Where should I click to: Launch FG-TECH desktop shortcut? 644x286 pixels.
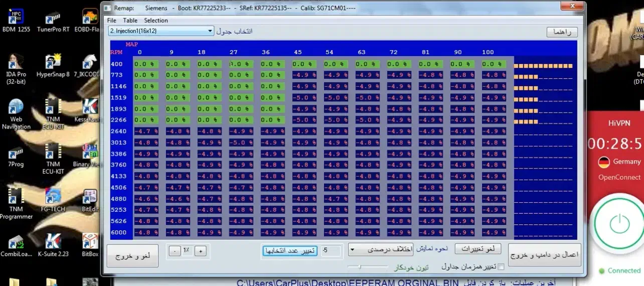coord(53,198)
